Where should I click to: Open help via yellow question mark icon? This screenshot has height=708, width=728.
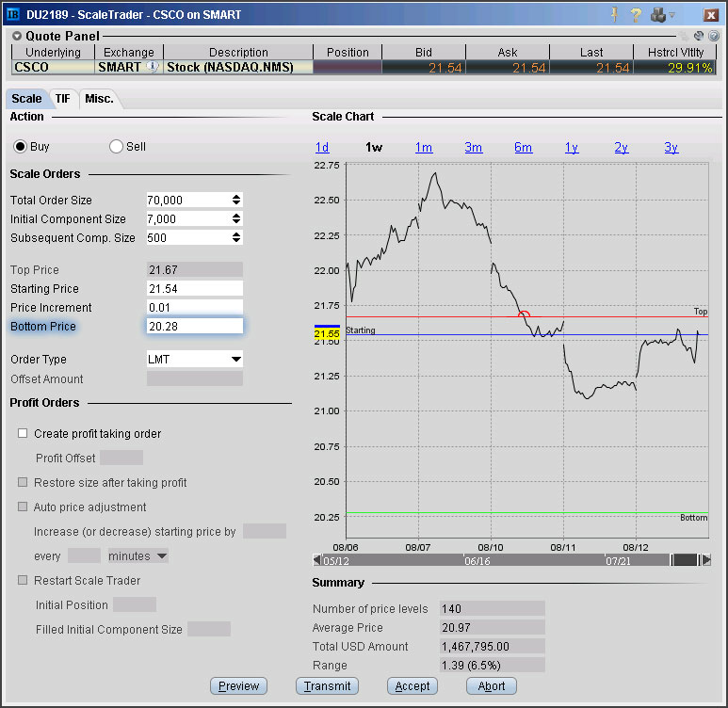tap(636, 15)
